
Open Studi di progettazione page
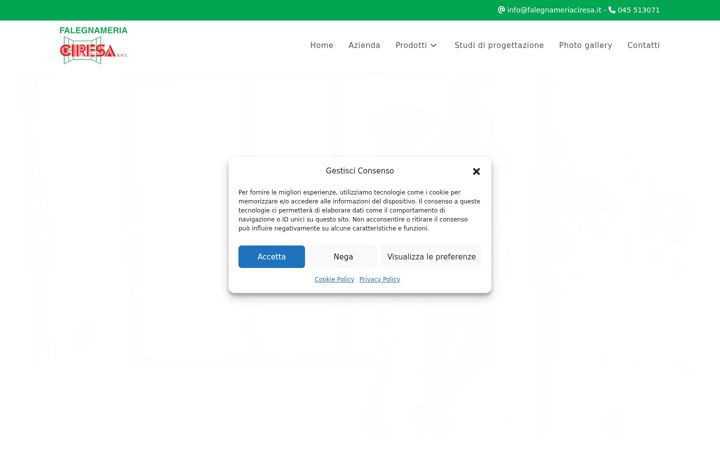(x=499, y=45)
